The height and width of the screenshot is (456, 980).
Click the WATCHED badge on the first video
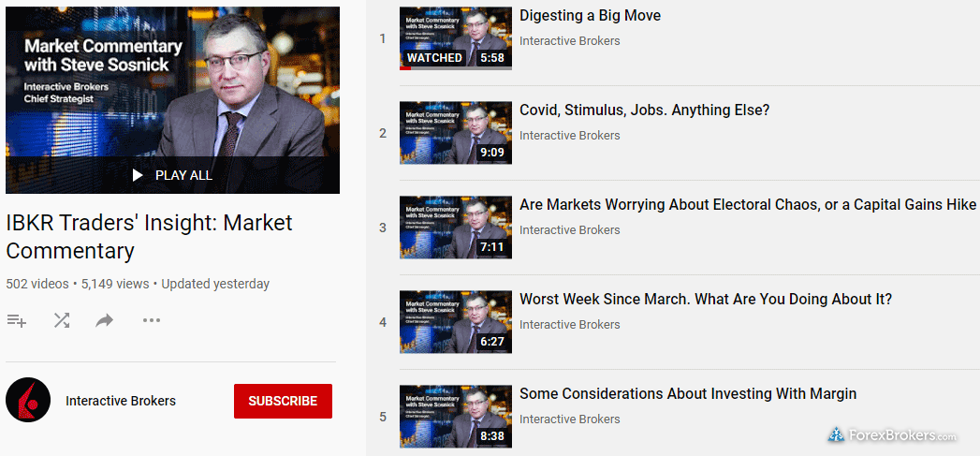click(434, 58)
